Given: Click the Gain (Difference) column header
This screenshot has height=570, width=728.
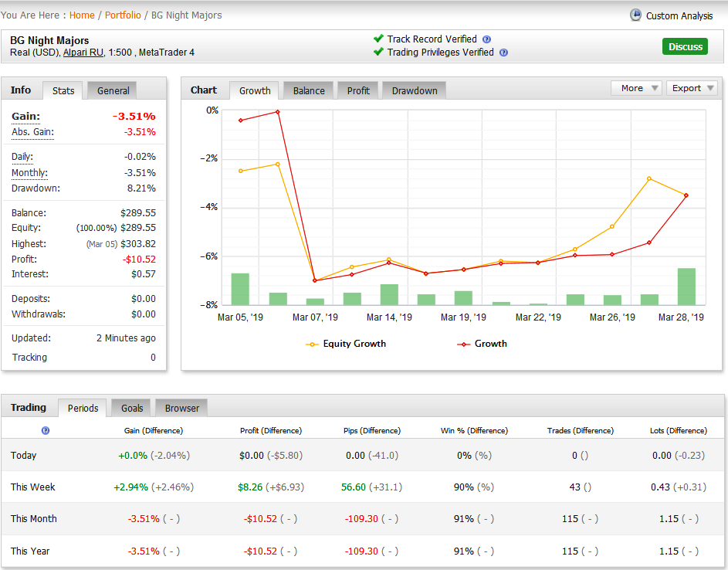Looking at the screenshot, I should (154, 431).
